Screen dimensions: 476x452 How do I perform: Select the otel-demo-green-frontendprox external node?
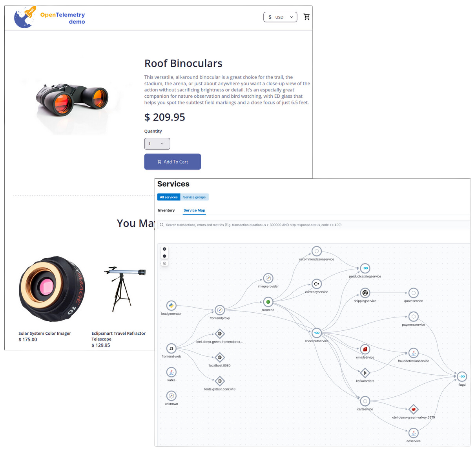(220, 334)
